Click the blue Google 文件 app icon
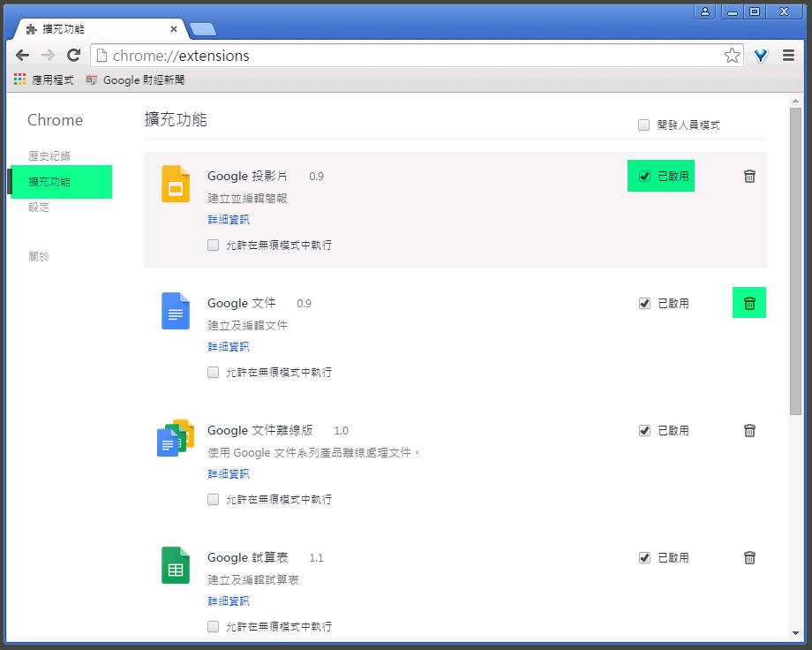This screenshot has width=812, height=650. [176, 311]
